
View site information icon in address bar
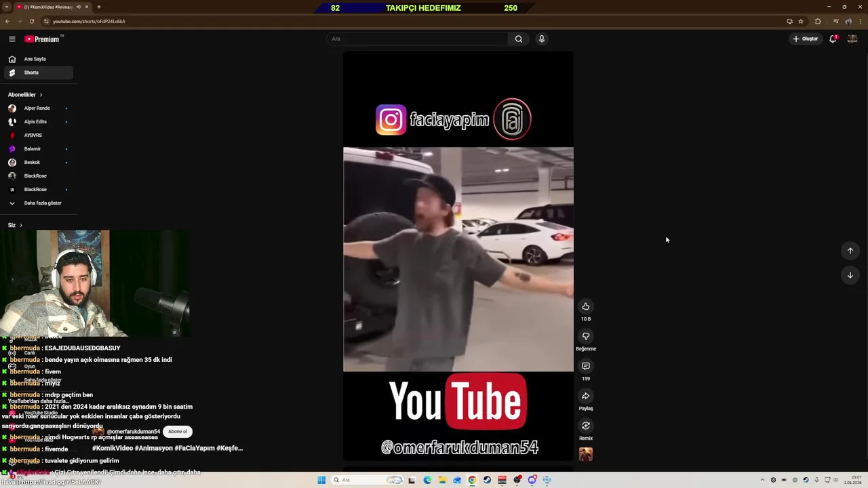(x=46, y=21)
